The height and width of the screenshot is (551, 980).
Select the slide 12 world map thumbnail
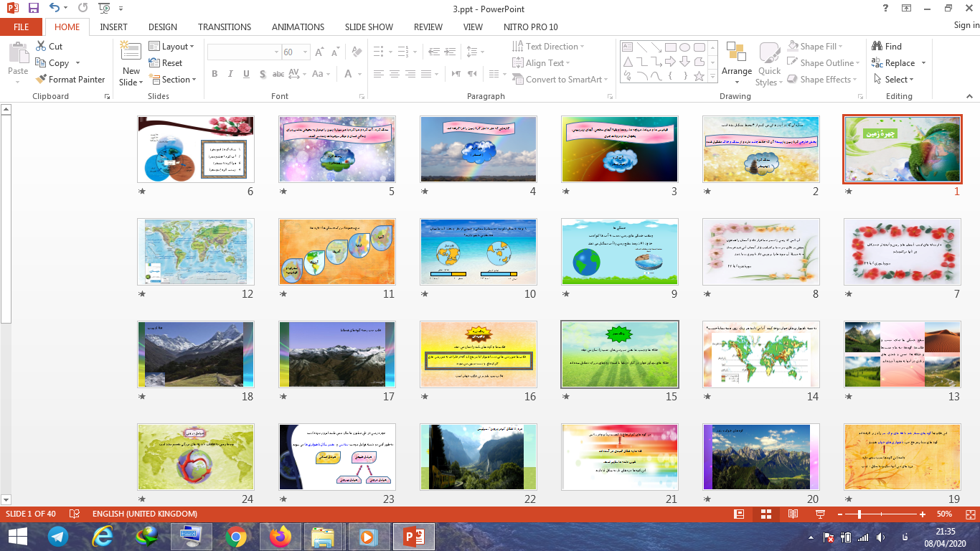tap(195, 252)
